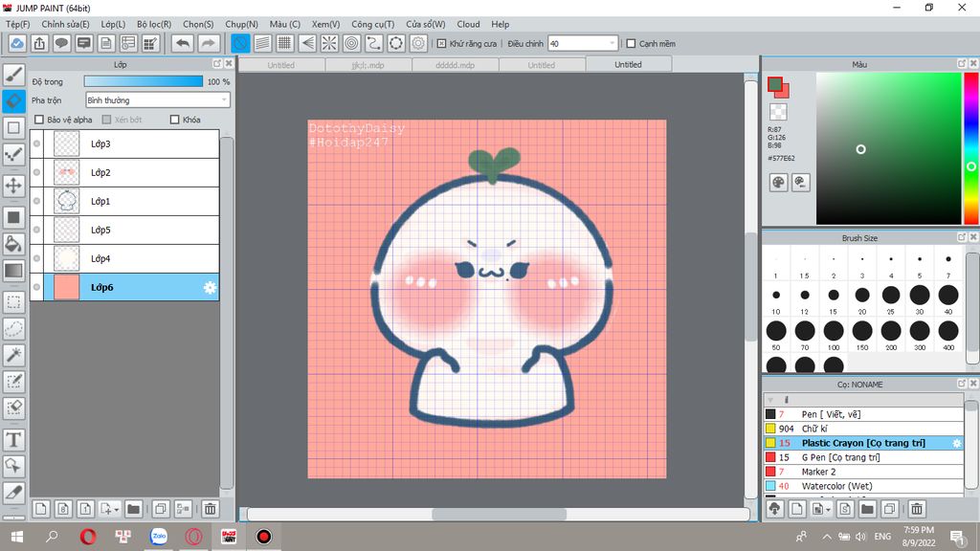Turn off snap with the highlighted snap icon

pos(240,43)
